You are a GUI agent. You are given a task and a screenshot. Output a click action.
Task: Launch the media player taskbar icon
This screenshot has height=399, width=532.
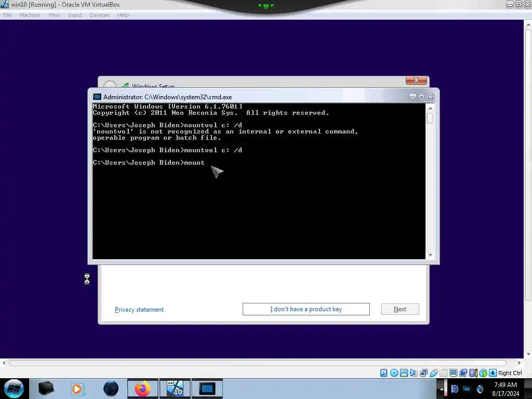(x=77, y=389)
